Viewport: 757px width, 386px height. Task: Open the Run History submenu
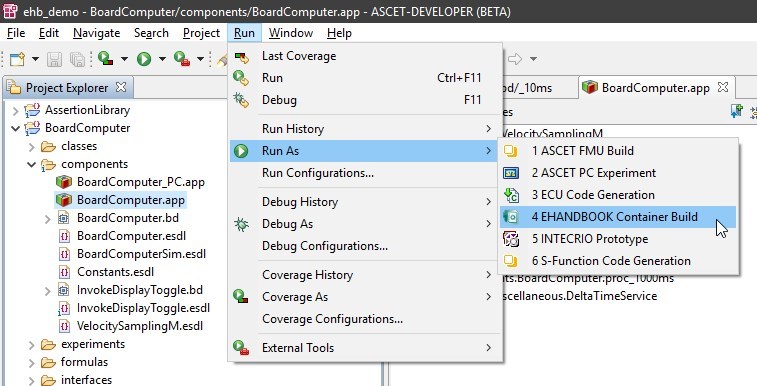pyautogui.click(x=365, y=129)
